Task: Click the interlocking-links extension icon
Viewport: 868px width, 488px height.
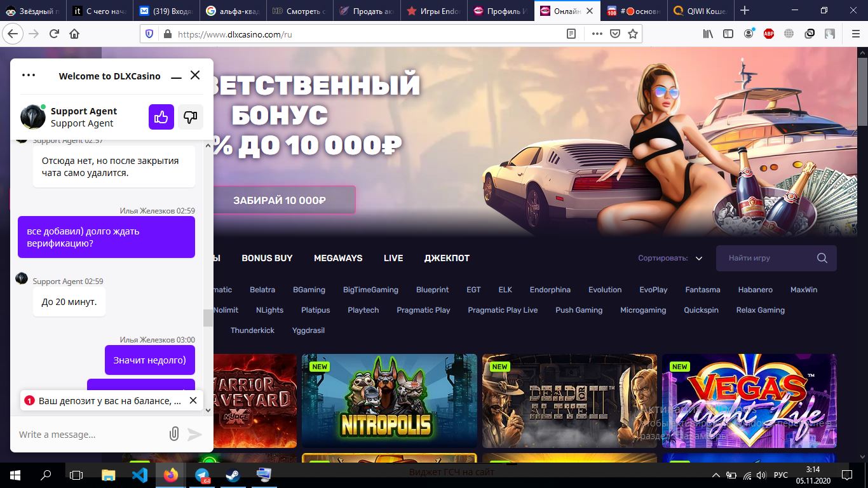Action: [810, 34]
